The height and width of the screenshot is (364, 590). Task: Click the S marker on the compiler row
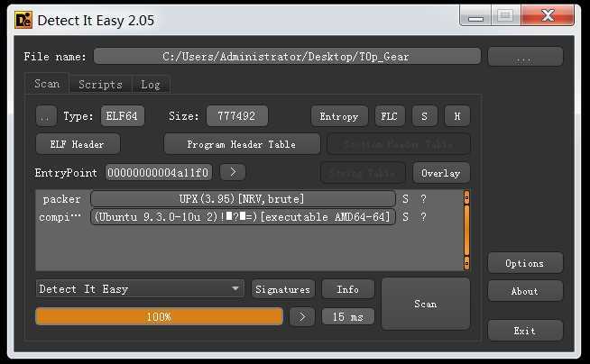[405, 217]
